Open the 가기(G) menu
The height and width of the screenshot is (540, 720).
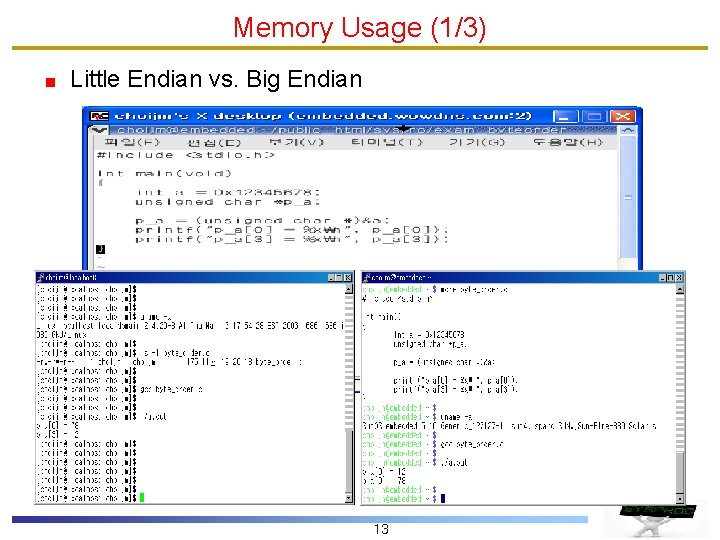point(477,142)
